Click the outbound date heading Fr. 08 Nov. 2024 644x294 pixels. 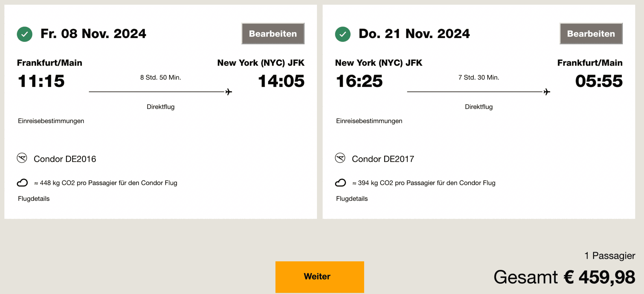93,34
